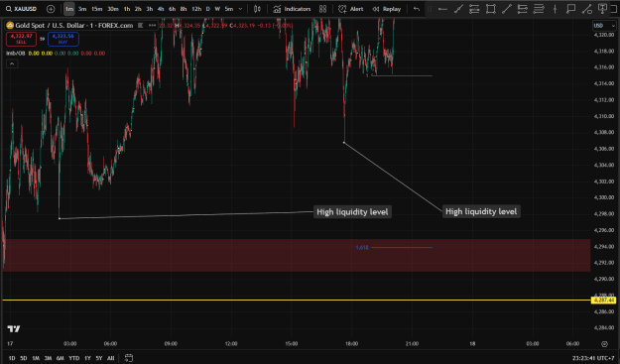
Task: Select the 15m timeframe
Action: tap(97, 9)
